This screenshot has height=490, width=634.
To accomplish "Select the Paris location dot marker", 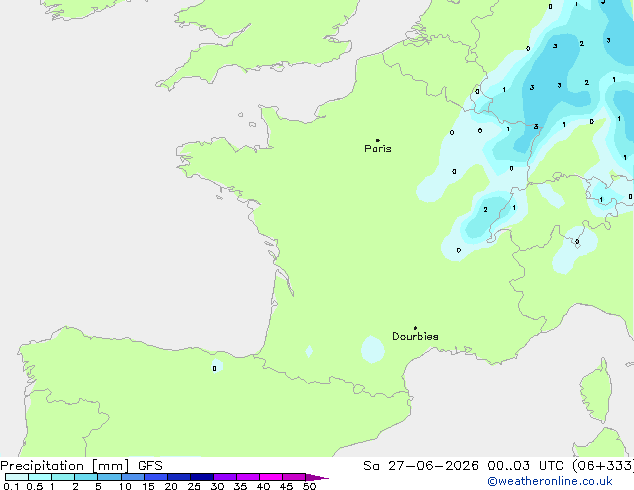I will (378, 140).
